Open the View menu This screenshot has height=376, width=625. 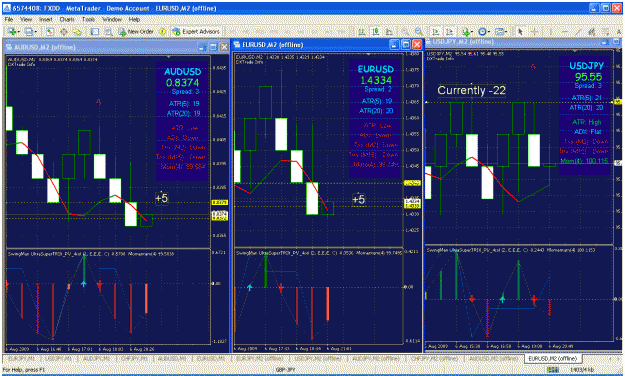pyautogui.click(x=26, y=19)
